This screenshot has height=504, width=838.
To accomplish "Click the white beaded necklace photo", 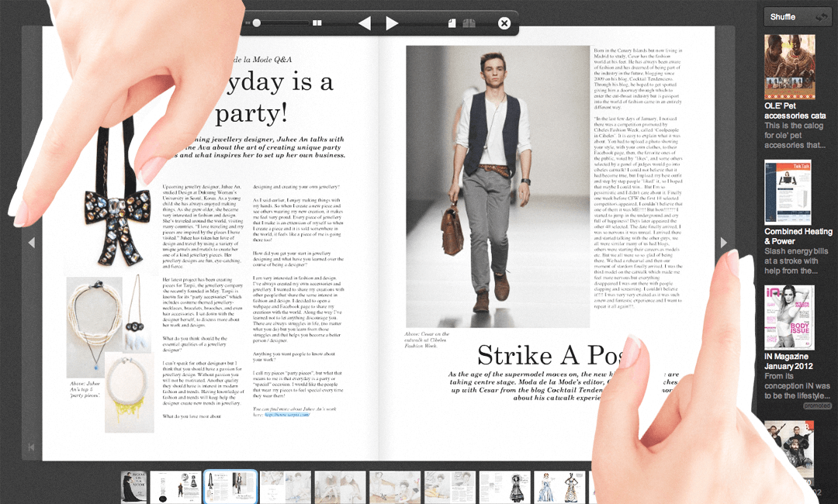I will click(94, 327).
